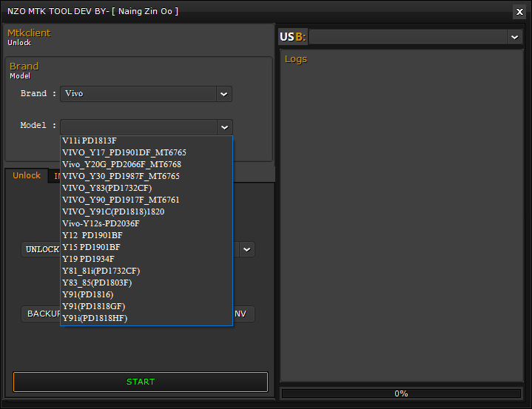Close the NZO MTK Tool window
532x409 pixels.
(x=519, y=11)
